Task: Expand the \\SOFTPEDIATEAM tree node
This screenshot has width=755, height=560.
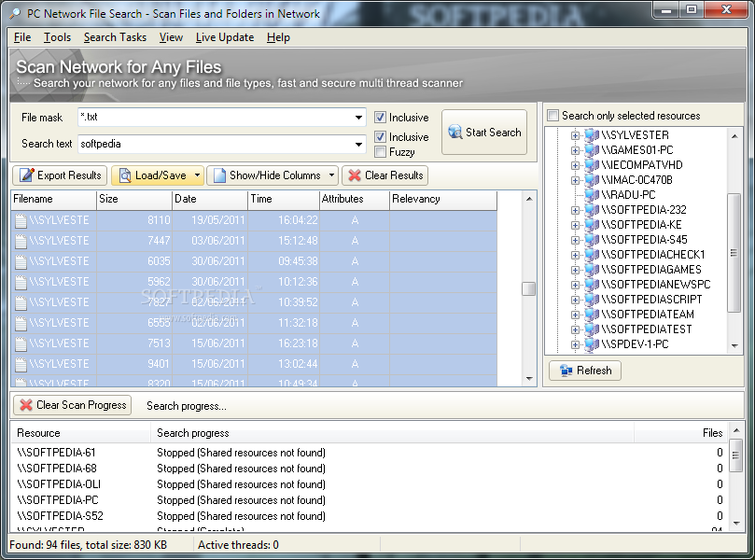Action: [x=575, y=315]
